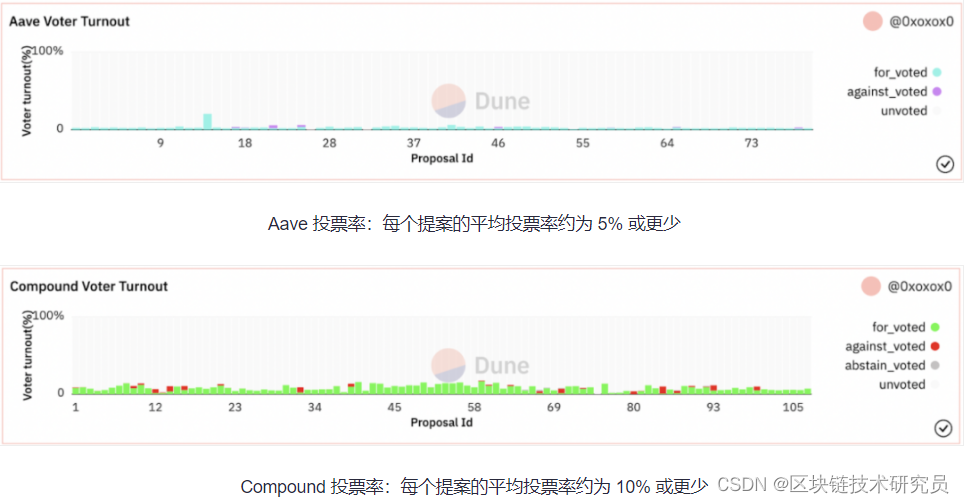
Task: Open the @0xoxox0 author link on Aave chart
Action: point(921,22)
